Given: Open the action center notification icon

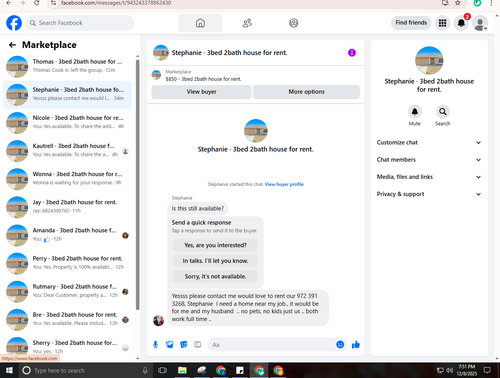Looking at the screenshot, I should pos(487,370).
